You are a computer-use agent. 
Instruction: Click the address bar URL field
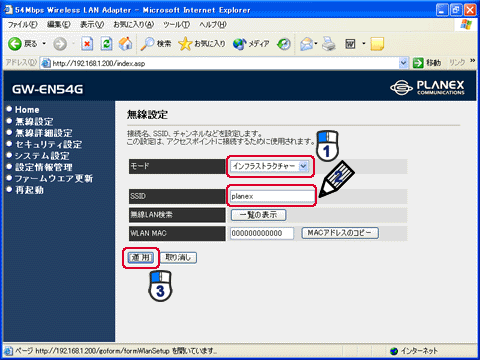click(220, 63)
